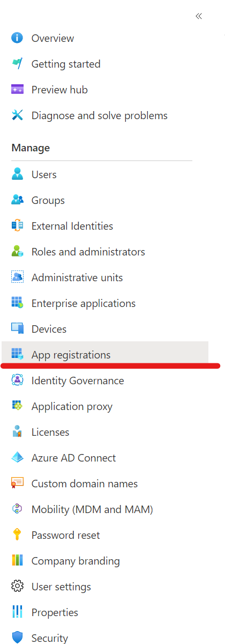225x644 pixels.
Task: Navigate to Application proxy
Action: (x=105, y=406)
